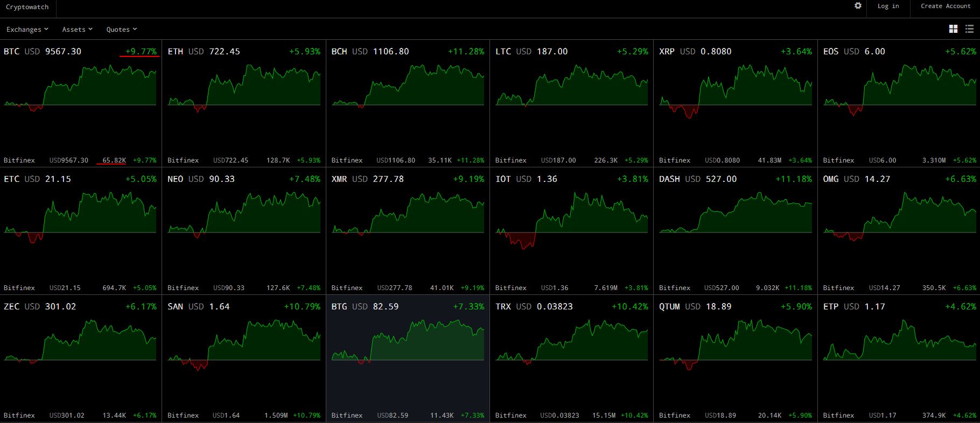This screenshot has height=423, width=980.
Task: Click NEO volume 127.6K value
Action: pos(278,288)
